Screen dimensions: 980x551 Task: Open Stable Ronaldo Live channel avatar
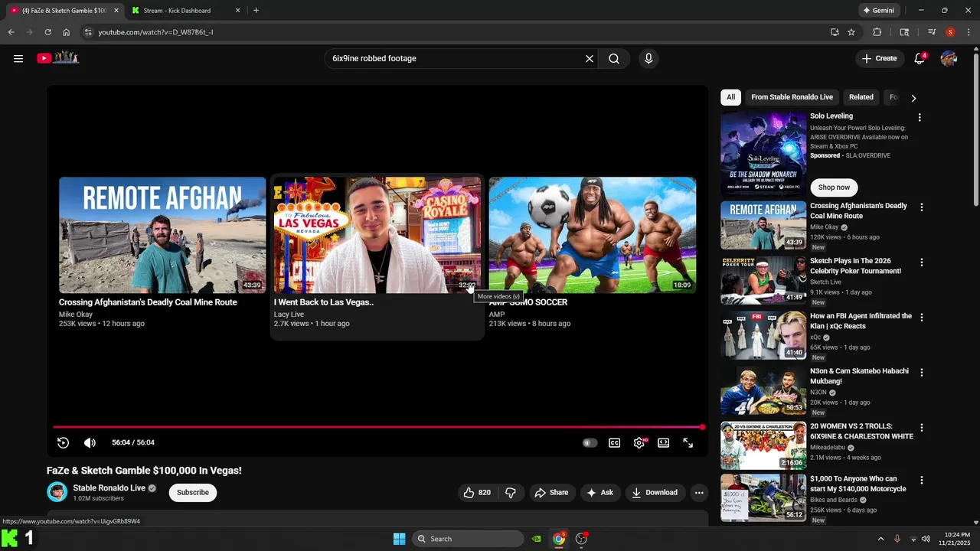click(x=57, y=492)
